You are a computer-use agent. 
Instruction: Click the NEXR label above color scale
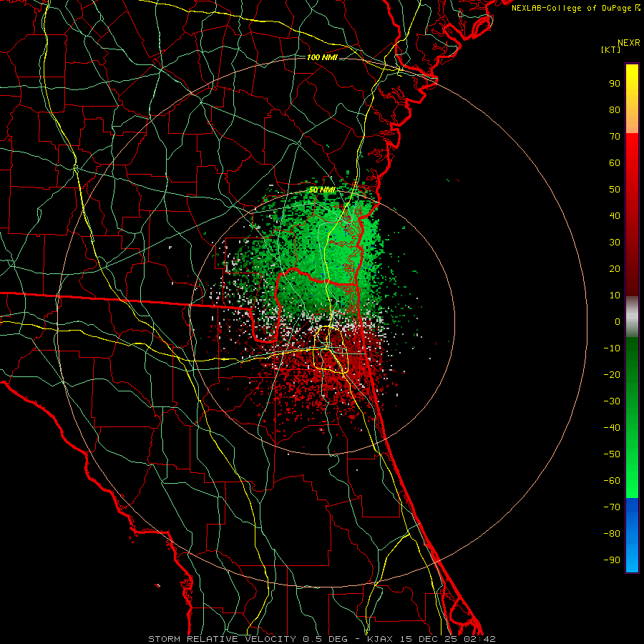pos(629,43)
